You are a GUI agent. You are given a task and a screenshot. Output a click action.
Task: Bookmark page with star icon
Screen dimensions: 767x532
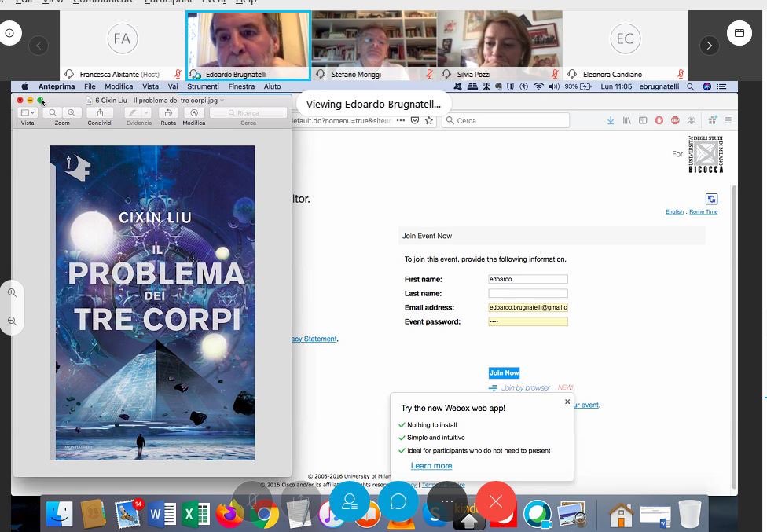click(429, 120)
